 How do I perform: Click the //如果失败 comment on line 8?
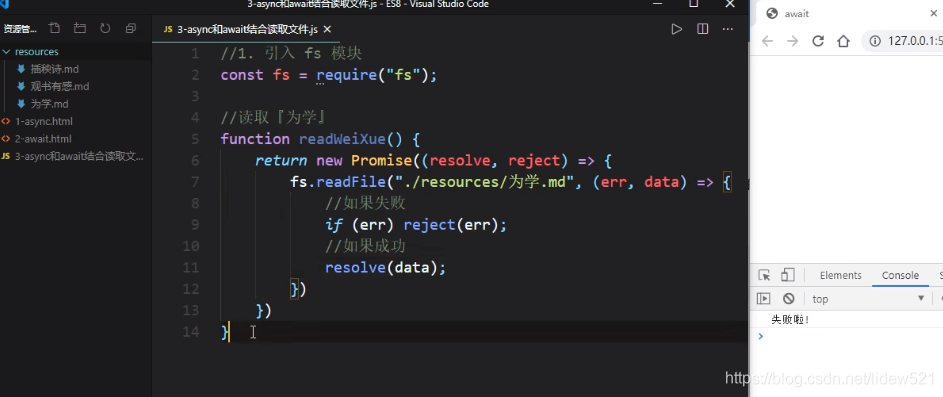coord(365,203)
